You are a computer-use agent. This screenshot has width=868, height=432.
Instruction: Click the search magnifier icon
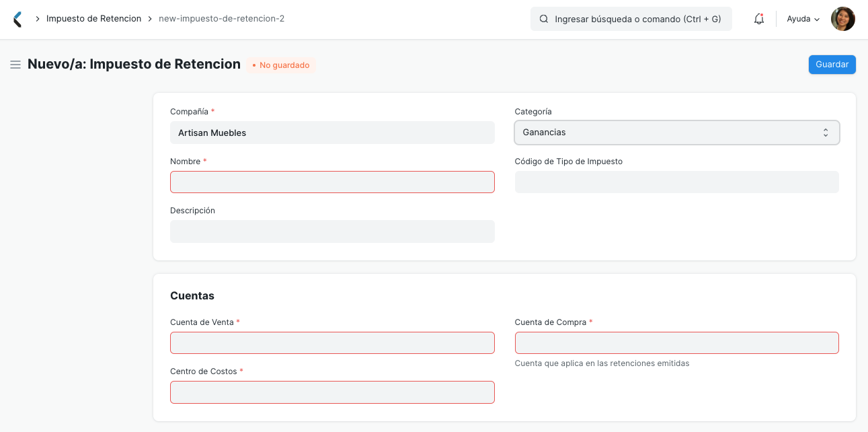[x=544, y=20]
